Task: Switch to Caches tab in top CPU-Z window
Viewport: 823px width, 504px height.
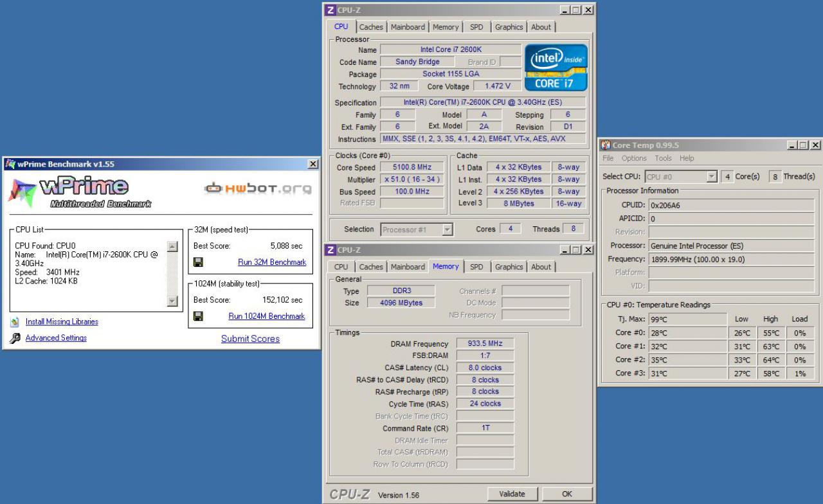Action: [x=371, y=27]
